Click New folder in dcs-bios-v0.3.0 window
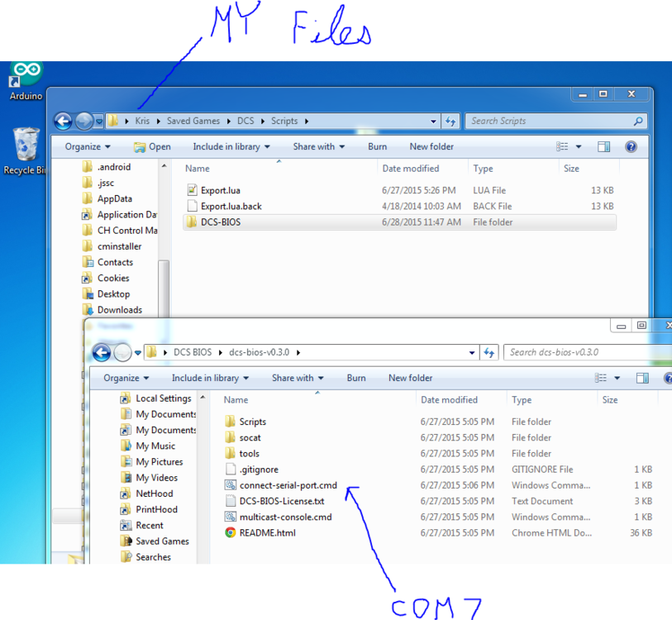The width and height of the screenshot is (672, 620). pyautogui.click(x=410, y=378)
